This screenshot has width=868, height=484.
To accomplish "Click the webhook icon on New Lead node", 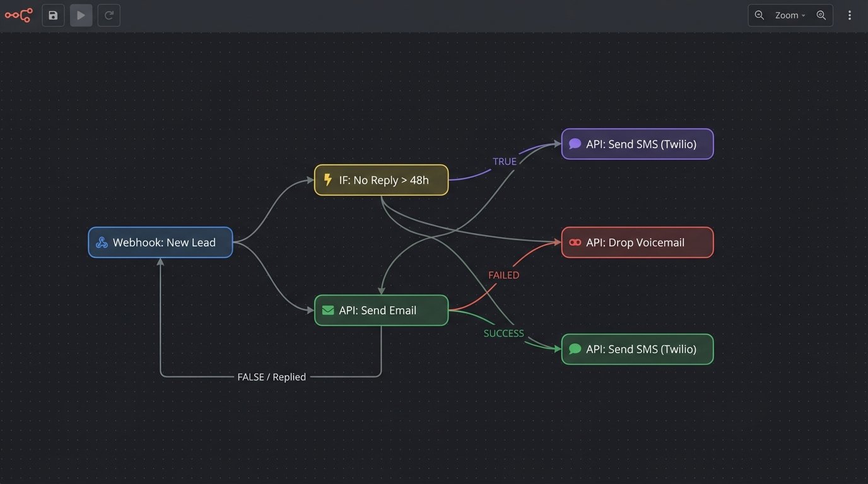I will pyautogui.click(x=102, y=242).
